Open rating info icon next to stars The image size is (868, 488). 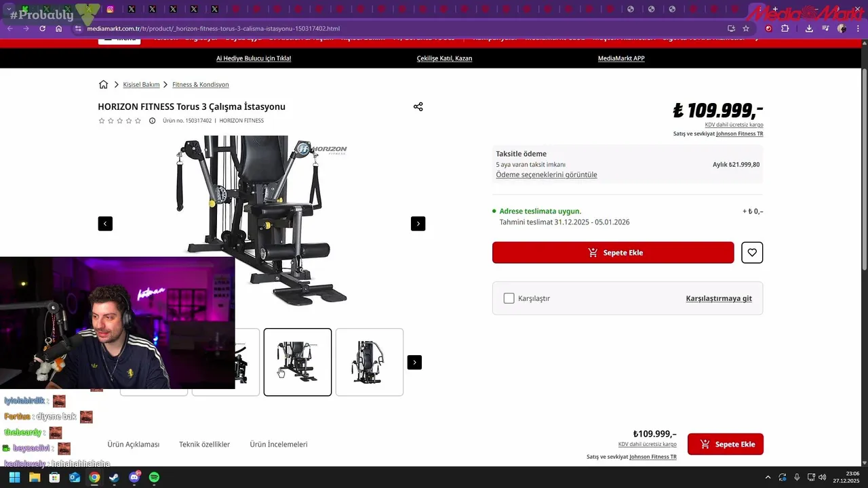[x=152, y=121]
